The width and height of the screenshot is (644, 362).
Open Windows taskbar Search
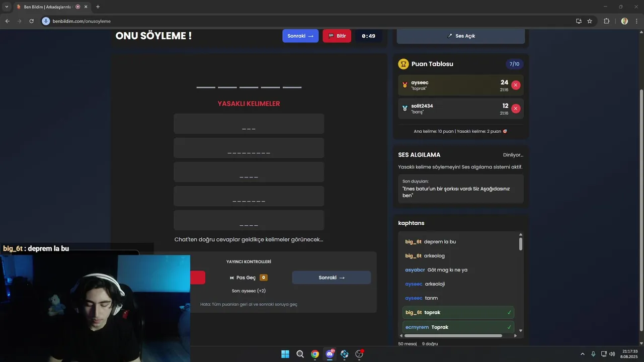pyautogui.click(x=300, y=354)
